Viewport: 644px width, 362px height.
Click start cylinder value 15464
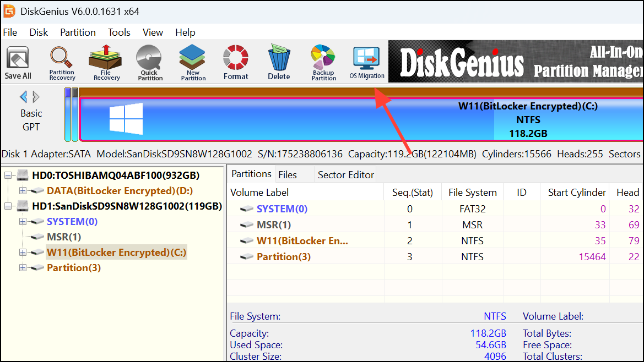[x=592, y=256]
